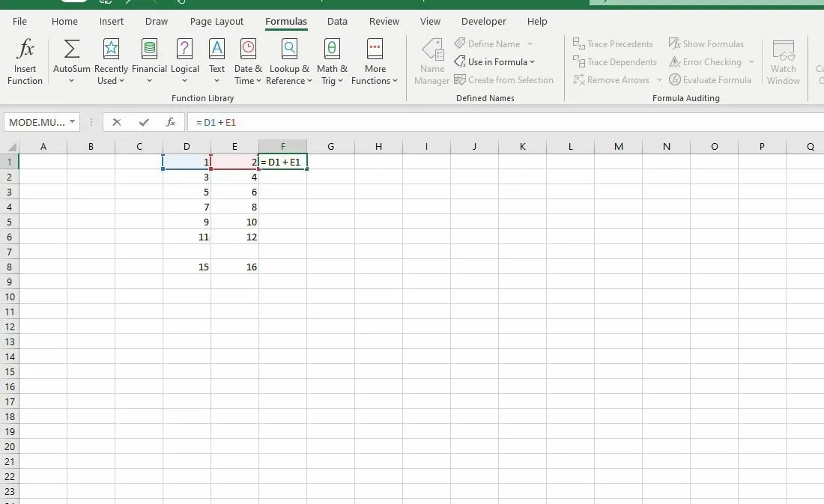Select cell E6 containing 12

(x=235, y=237)
